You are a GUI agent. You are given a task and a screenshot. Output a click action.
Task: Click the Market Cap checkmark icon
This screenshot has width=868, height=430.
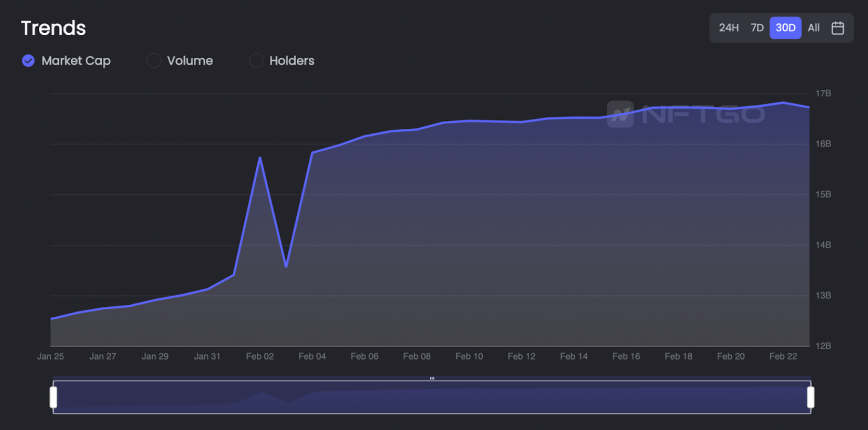(29, 61)
